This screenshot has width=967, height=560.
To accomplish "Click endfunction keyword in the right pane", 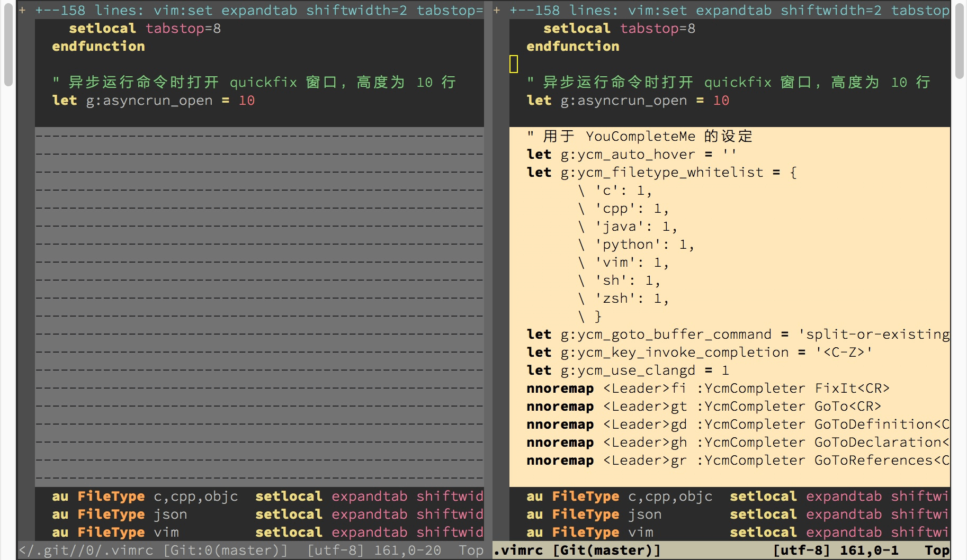I will click(x=572, y=47).
